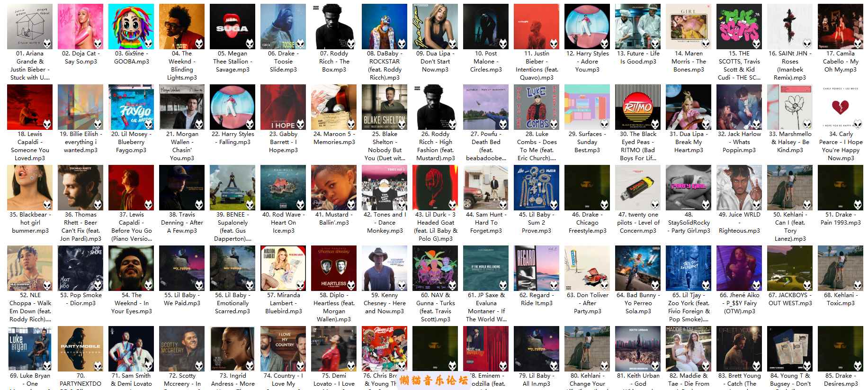
Task: Click the Bad Bunny Yo Perreo Sola thumbnail
Action: tap(638, 268)
